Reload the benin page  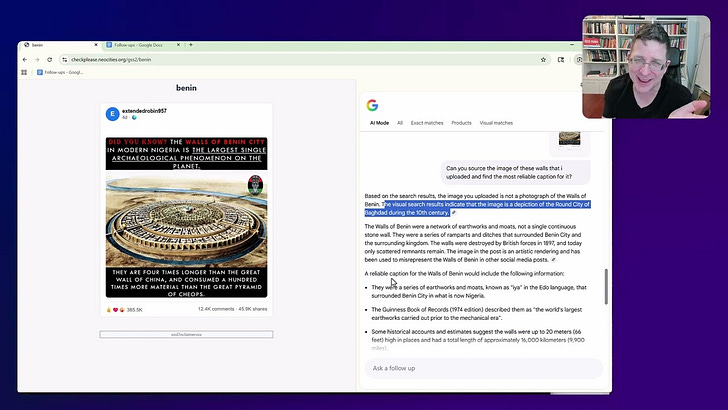[50, 59]
